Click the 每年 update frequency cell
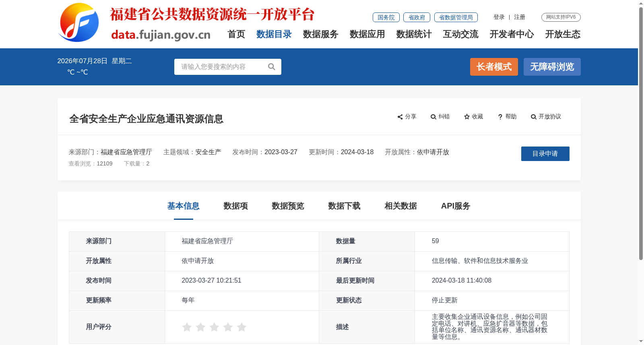This screenshot has width=644, height=345. pos(188,300)
